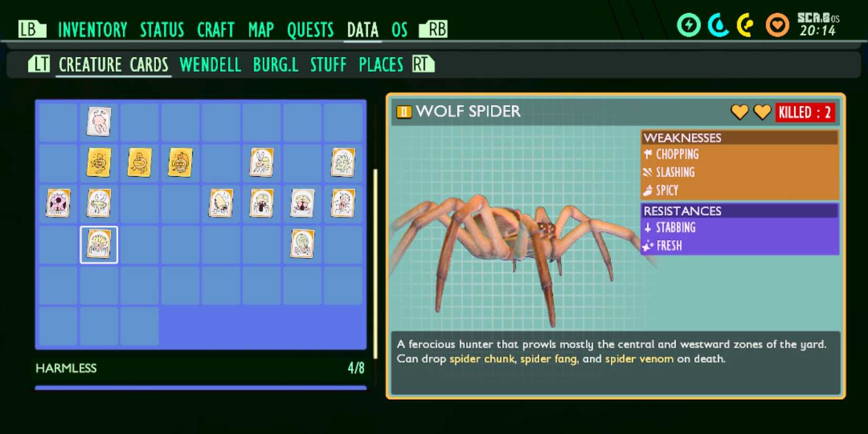
Task: Click the red Killed : 2 badge
Action: coord(805,113)
